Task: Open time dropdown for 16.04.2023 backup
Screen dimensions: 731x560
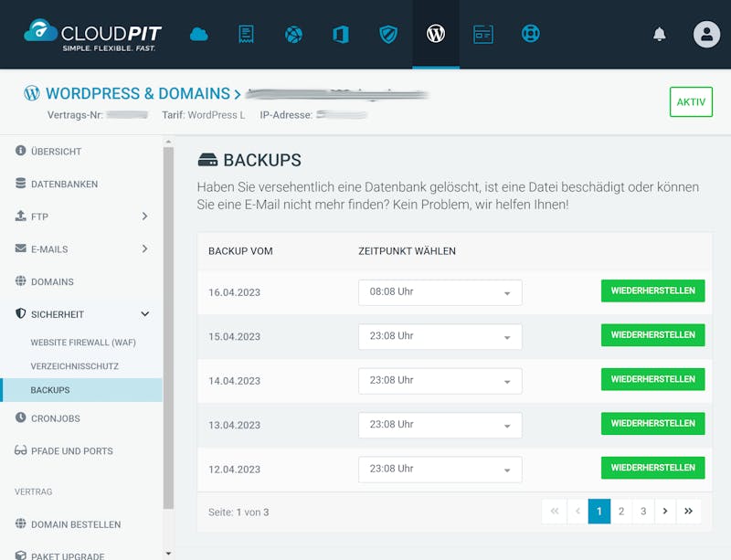Action: (440, 292)
